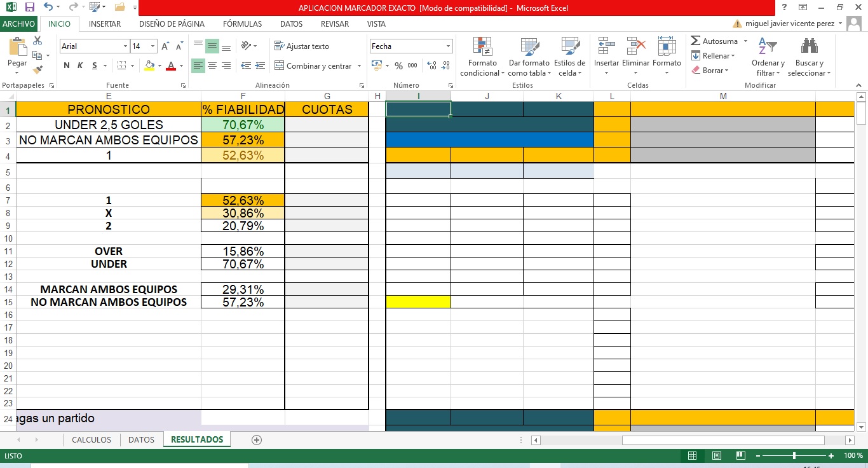
Task: Click the Formato condicional icon
Action: point(483,47)
